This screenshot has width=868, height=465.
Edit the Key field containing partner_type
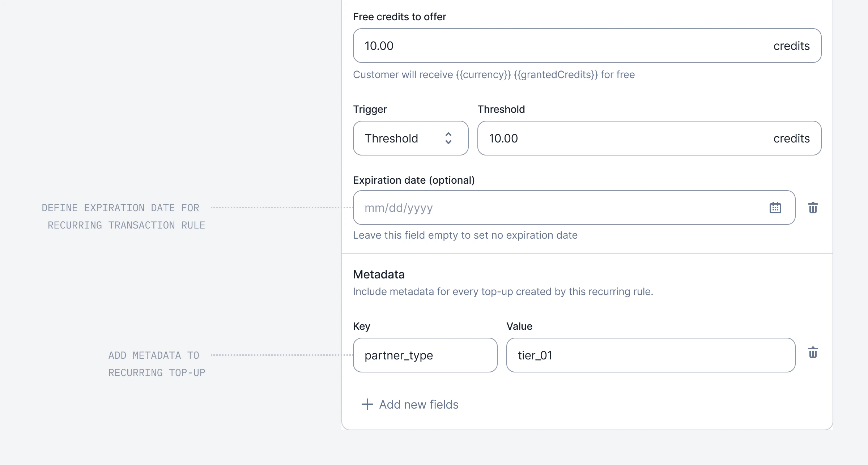[425, 355]
